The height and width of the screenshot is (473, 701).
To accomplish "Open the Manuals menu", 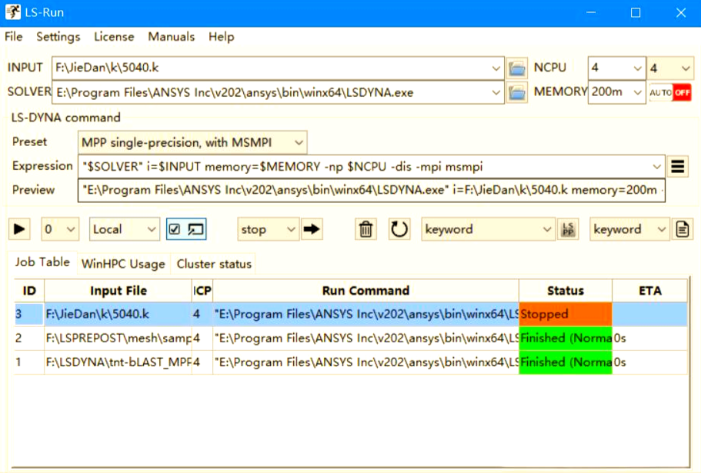I will 171,37.
